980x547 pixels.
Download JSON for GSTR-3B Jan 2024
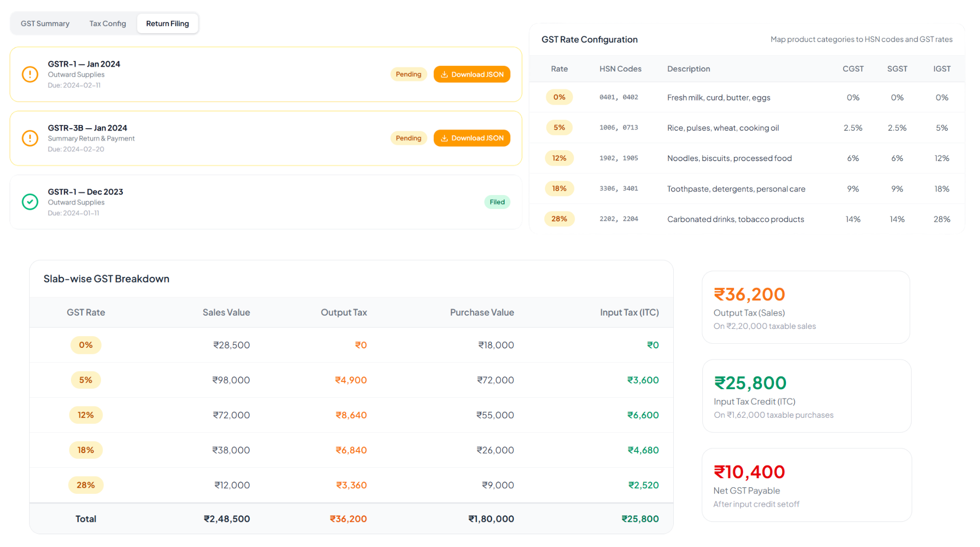click(x=472, y=138)
